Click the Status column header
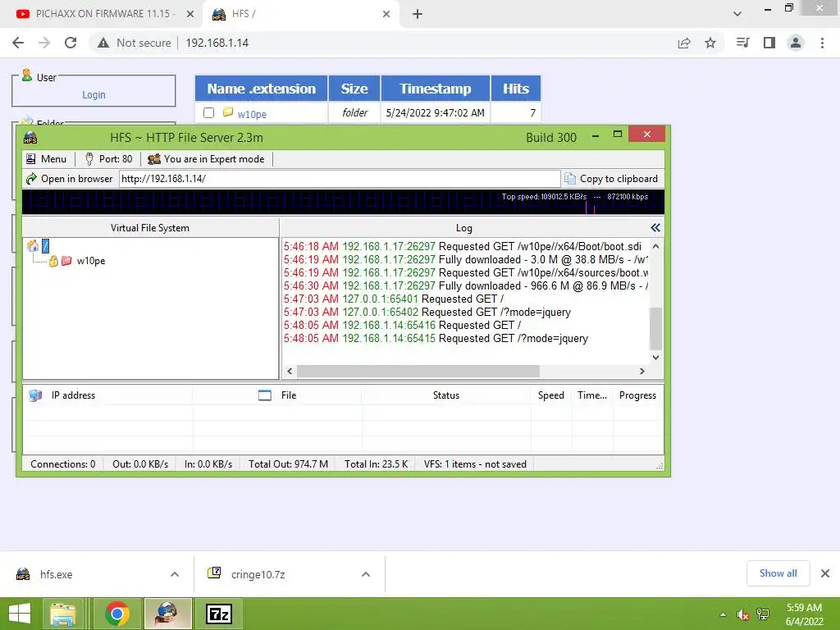Viewport: 840px width, 630px height. [x=445, y=395]
